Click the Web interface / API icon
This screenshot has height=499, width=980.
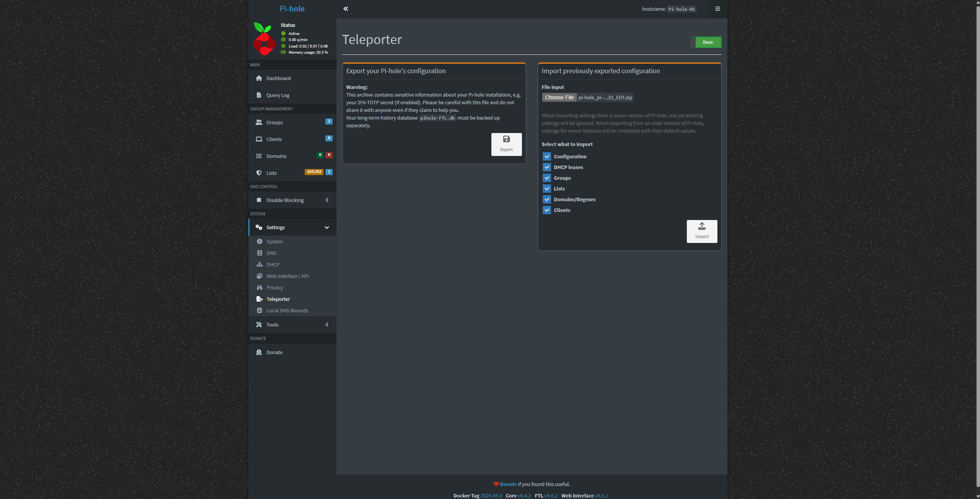point(260,276)
